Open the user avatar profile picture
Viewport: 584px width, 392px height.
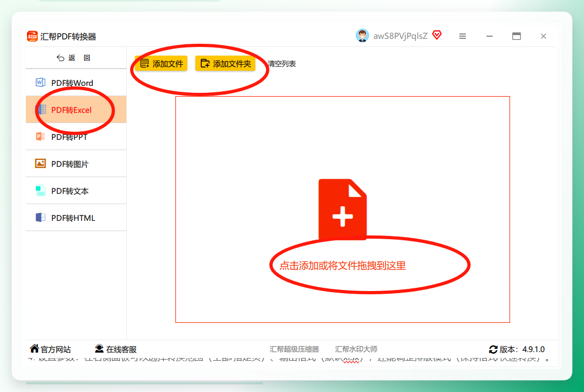click(362, 36)
